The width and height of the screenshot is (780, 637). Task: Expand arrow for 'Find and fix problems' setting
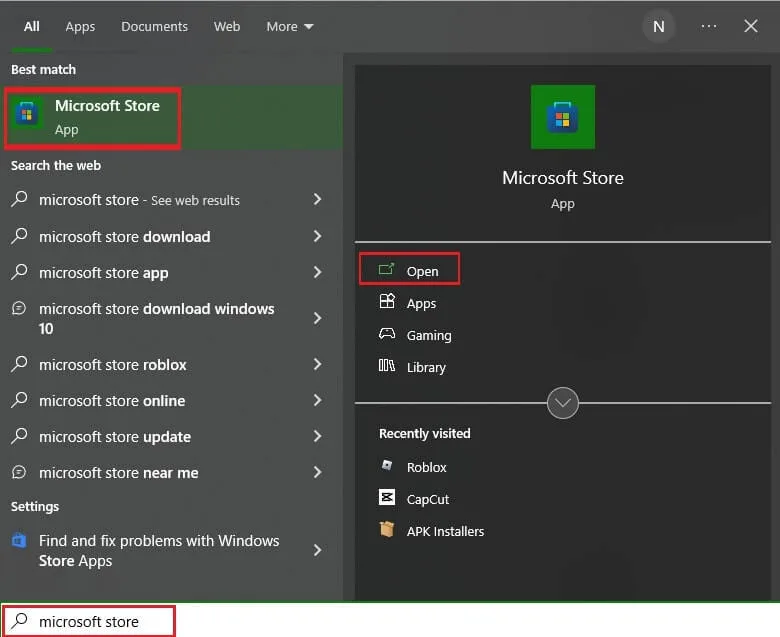coord(317,550)
